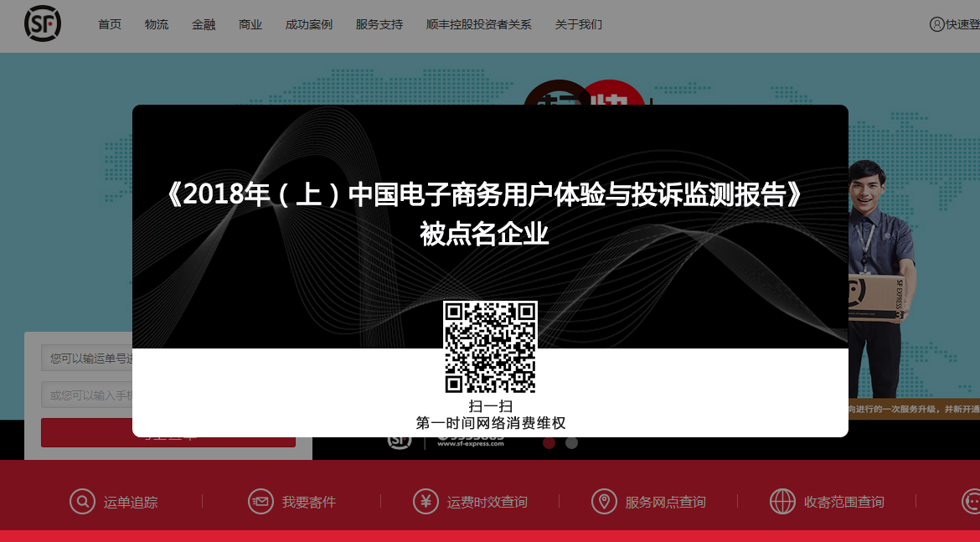Open 顺丰控股投资者关系 link
Viewport: 980px width, 542px height.
tap(479, 24)
